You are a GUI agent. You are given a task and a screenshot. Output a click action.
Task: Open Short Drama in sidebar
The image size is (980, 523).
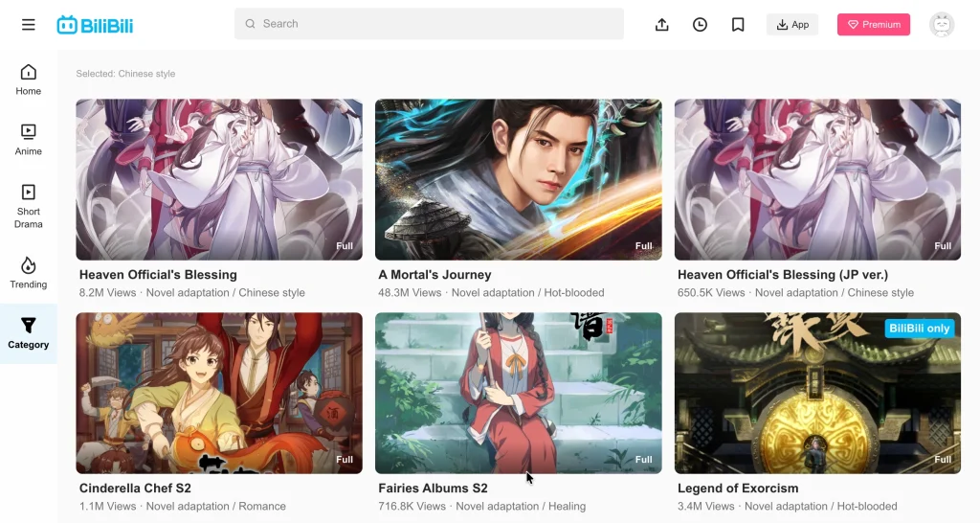(28, 207)
